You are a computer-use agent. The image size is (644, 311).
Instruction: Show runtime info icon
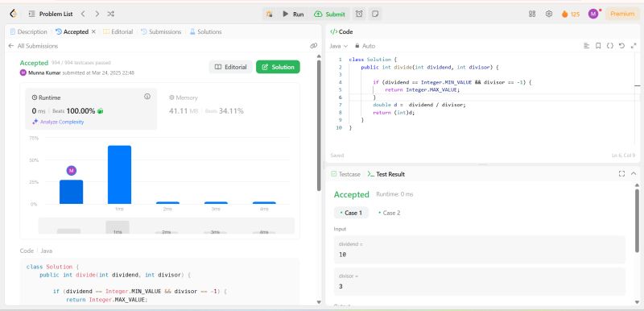tap(147, 97)
